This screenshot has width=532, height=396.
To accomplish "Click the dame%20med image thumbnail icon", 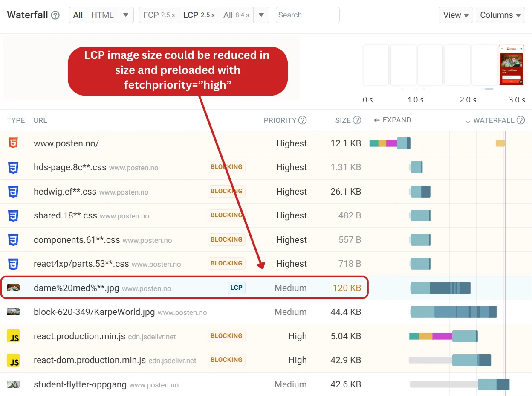I will coord(13,288).
